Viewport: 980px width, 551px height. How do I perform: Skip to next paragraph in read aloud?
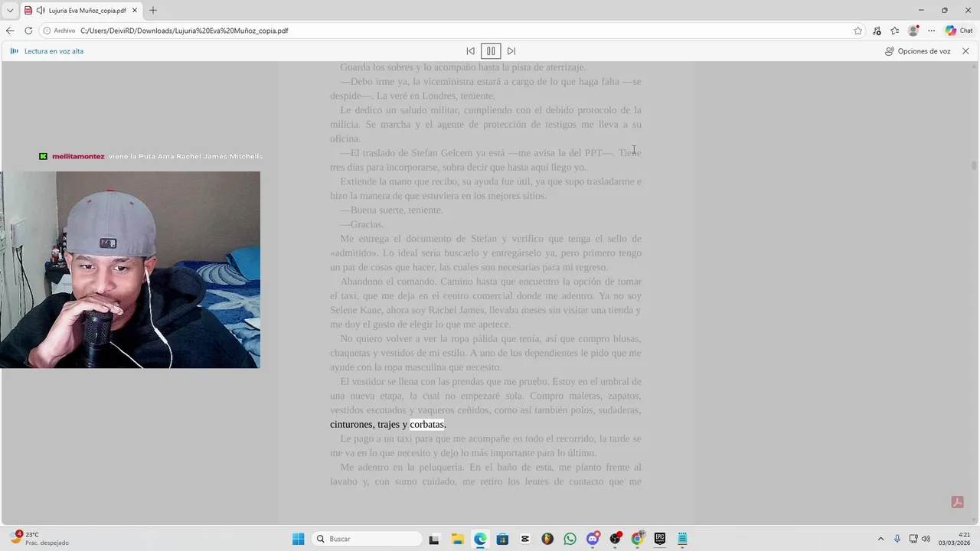tap(511, 51)
